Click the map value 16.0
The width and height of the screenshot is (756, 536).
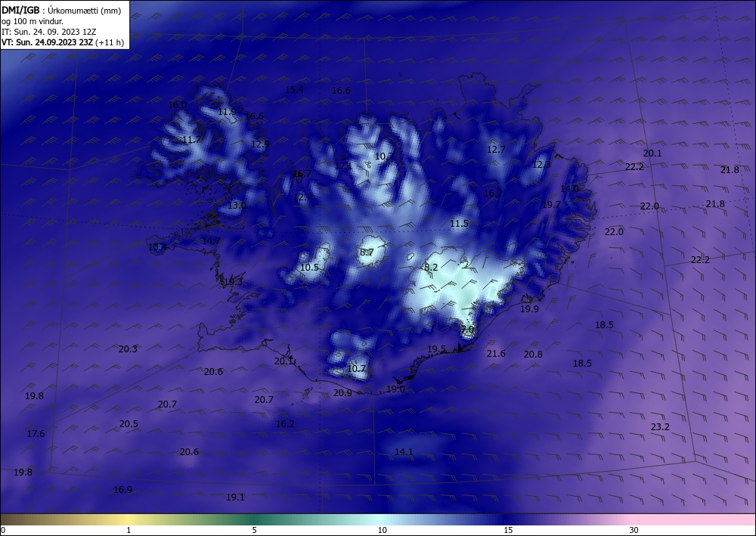[x=177, y=104]
